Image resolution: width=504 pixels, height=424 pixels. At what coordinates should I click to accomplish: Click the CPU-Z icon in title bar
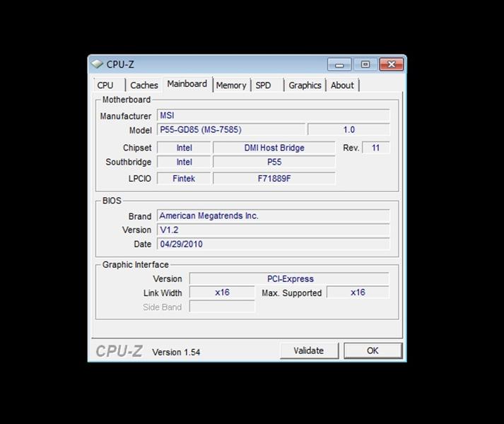point(98,64)
